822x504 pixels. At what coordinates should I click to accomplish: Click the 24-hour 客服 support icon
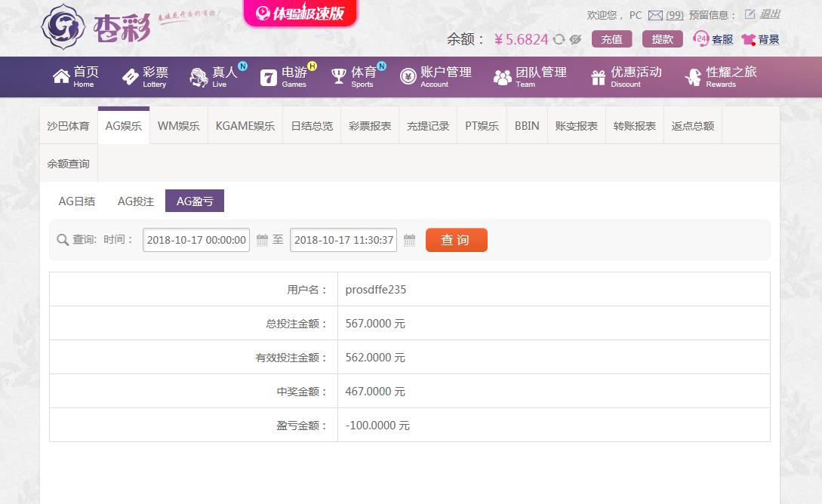click(701, 39)
